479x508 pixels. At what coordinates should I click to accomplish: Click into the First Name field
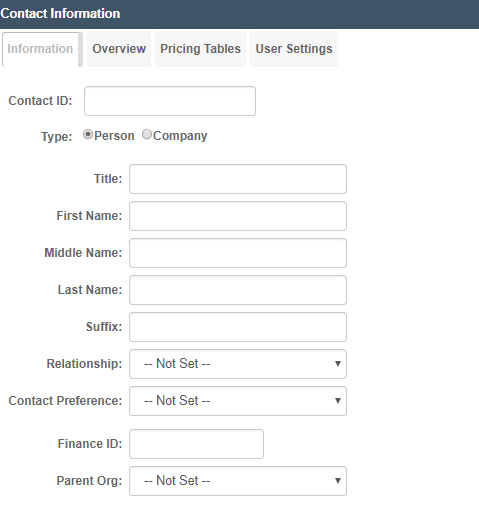tap(238, 216)
